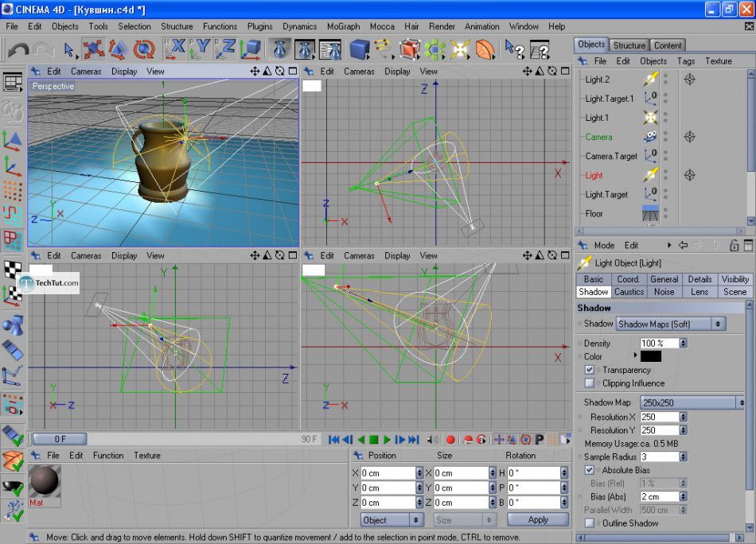The height and width of the screenshot is (544, 756).
Task: Toggle visibility dots for Floor
Action: 665,213
